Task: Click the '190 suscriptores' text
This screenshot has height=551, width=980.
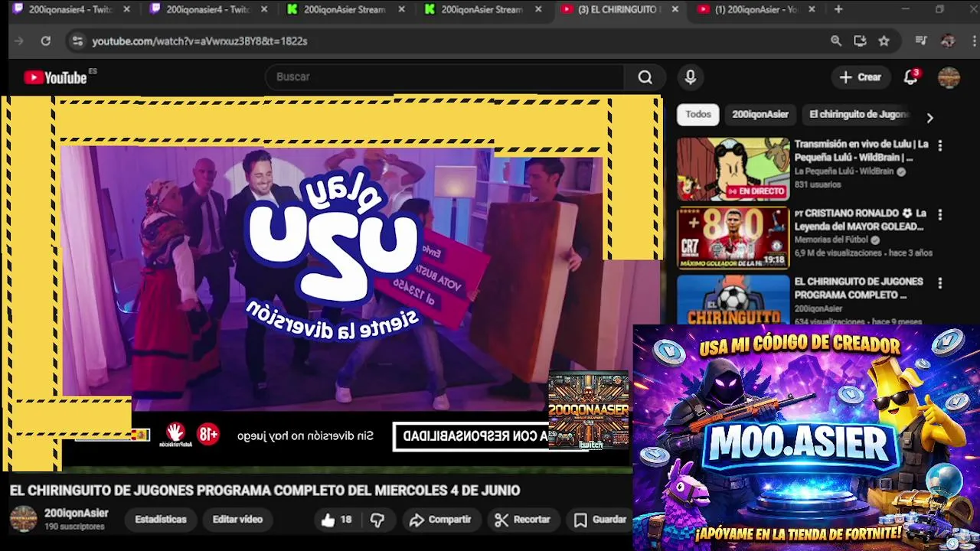Action: point(74,527)
